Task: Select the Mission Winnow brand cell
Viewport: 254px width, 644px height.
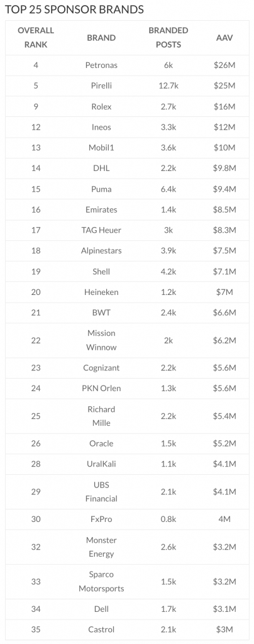Action: [x=101, y=340]
